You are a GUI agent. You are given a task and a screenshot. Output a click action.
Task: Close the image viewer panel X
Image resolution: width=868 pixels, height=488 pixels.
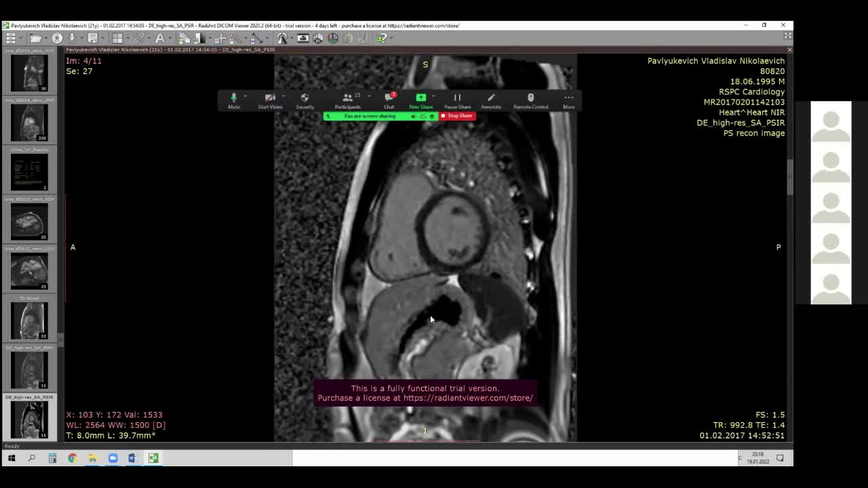click(789, 50)
